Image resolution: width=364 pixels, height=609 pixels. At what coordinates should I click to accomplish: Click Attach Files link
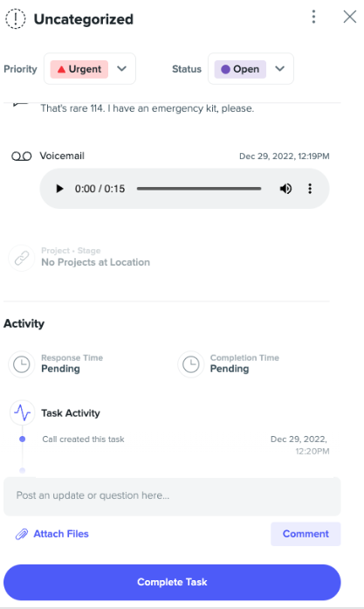click(52, 534)
